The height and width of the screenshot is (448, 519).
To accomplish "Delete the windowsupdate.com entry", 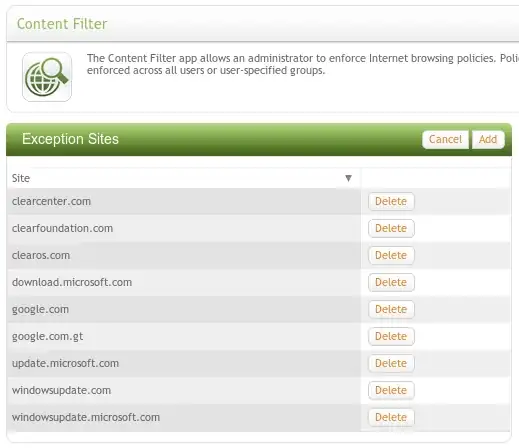I will point(391,390).
